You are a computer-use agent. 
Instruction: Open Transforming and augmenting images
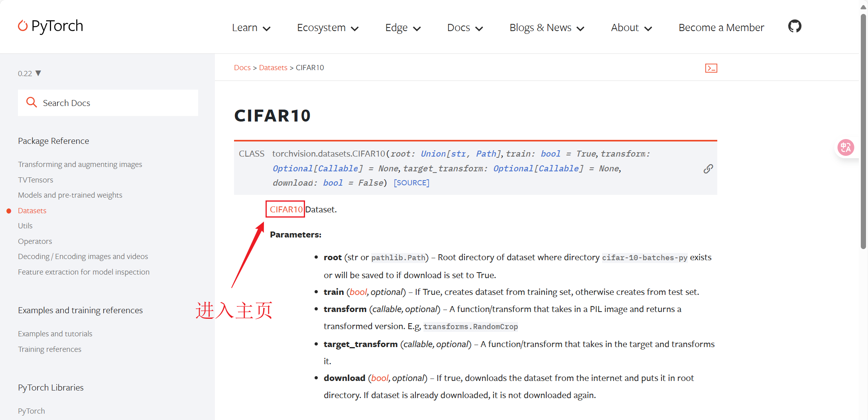[x=80, y=164]
